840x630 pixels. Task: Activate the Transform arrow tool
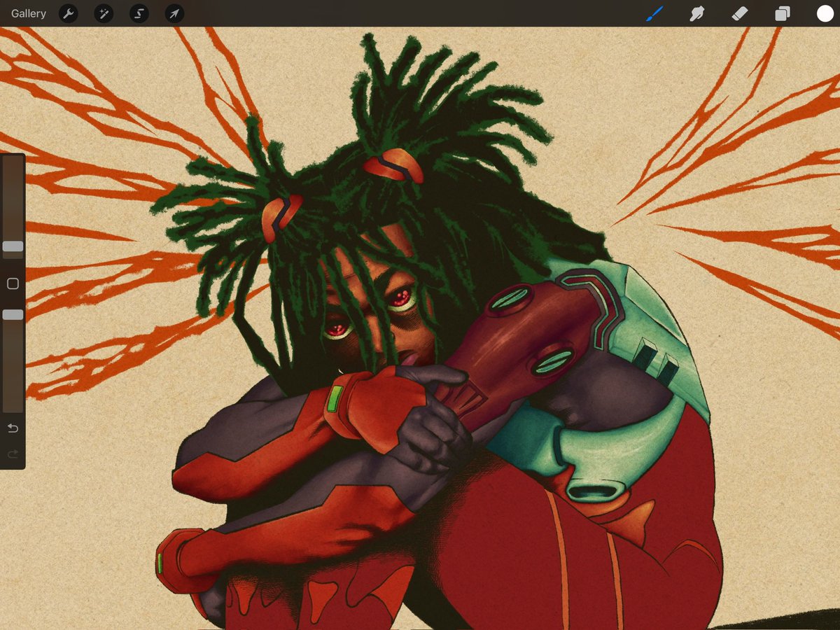coord(174,13)
